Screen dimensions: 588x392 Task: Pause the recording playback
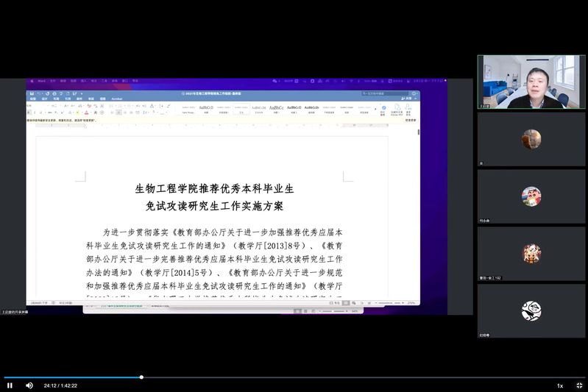pos(10,385)
